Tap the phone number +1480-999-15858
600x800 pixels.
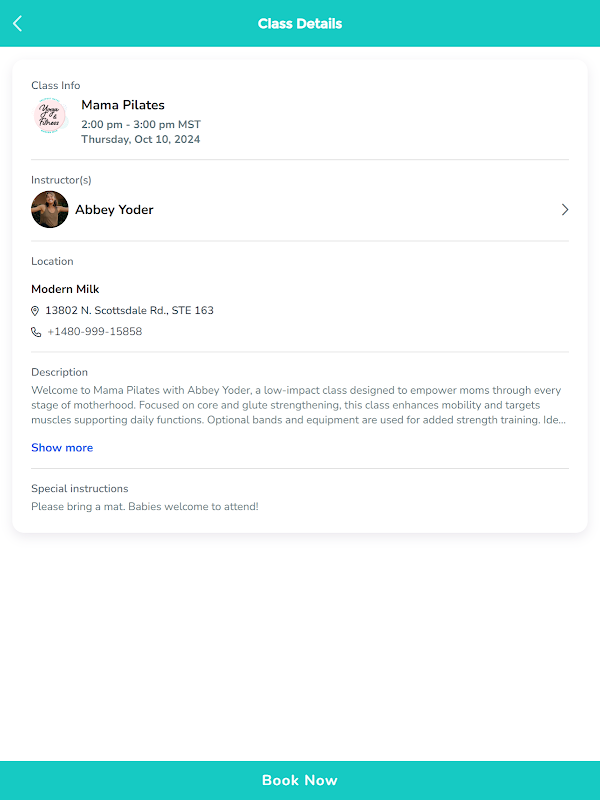(95, 332)
